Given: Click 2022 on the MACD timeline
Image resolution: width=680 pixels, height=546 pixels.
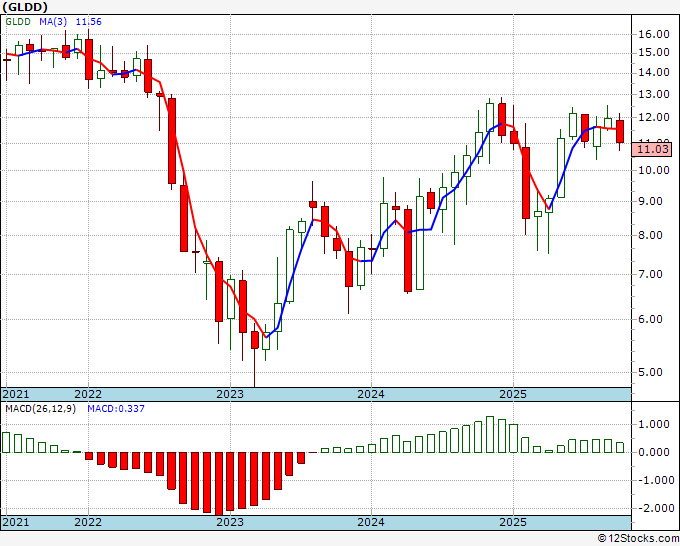Looking at the screenshot, I should (x=88, y=522).
